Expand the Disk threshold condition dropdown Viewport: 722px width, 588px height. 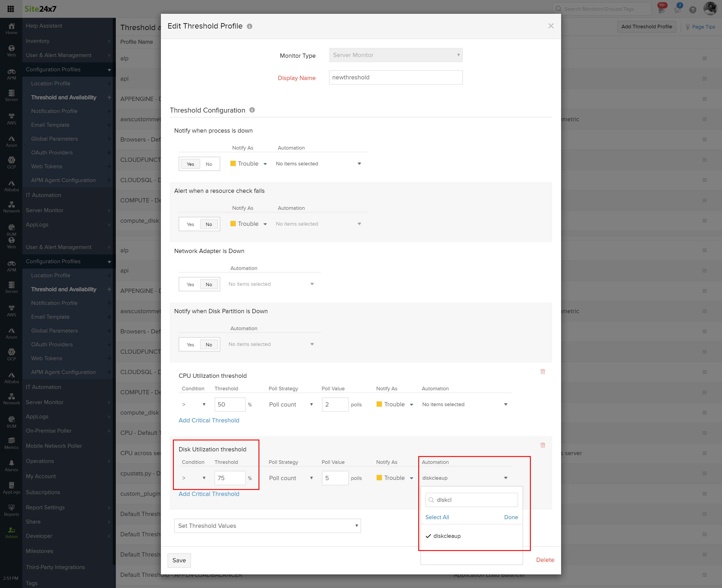click(x=194, y=478)
